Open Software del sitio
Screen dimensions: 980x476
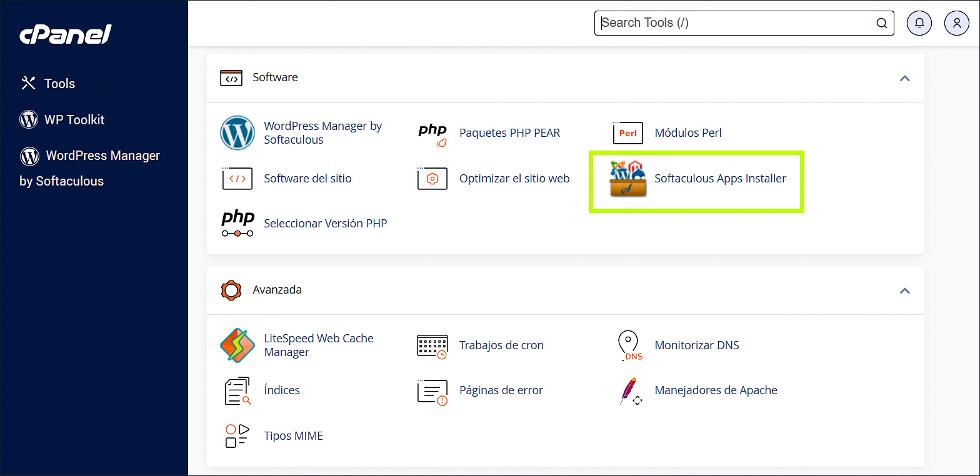pos(307,179)
